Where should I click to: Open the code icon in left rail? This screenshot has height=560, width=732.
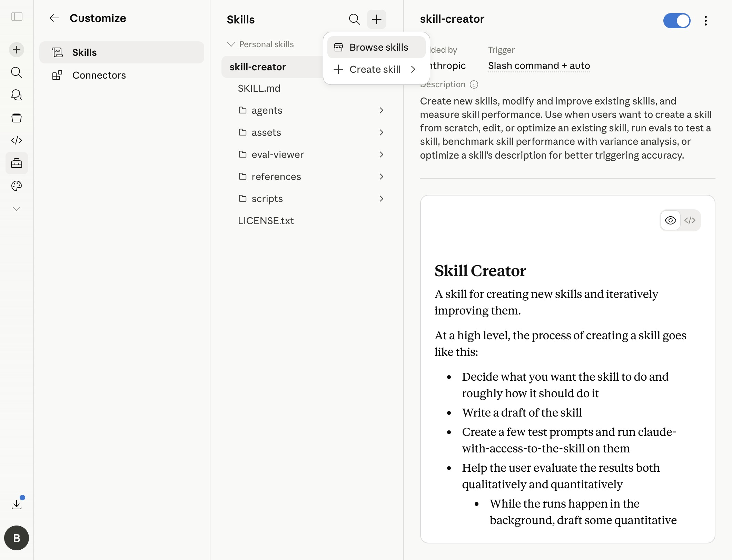point(17,140)
